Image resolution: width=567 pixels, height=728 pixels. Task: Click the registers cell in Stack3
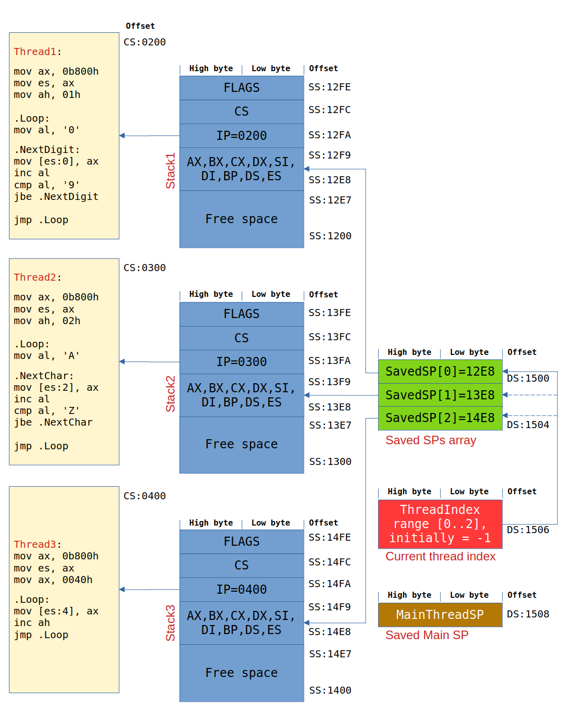pyautogui.click(x=242, y=623)
